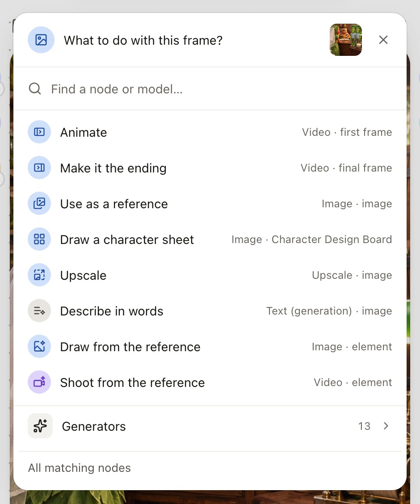Select Shoot from the reference
420x504 pixels.
point(210,382)
